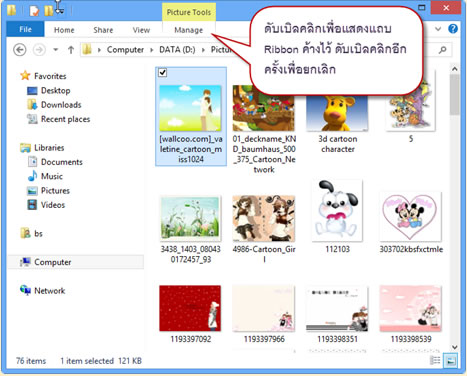
Task: Click the Network globe icon
Action: point(25,290)
